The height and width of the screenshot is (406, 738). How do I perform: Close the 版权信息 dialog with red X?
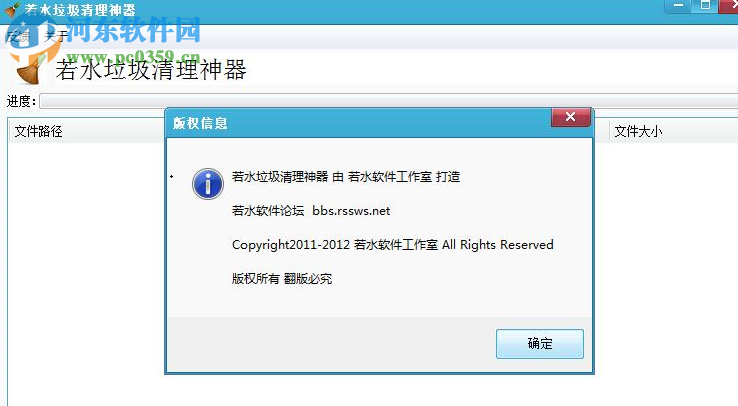570,117
